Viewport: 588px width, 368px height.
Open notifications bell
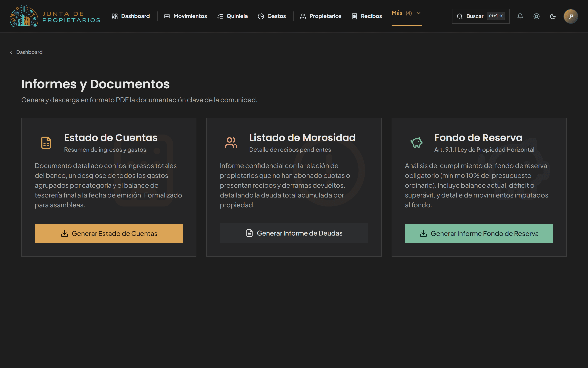coord(520,16)
